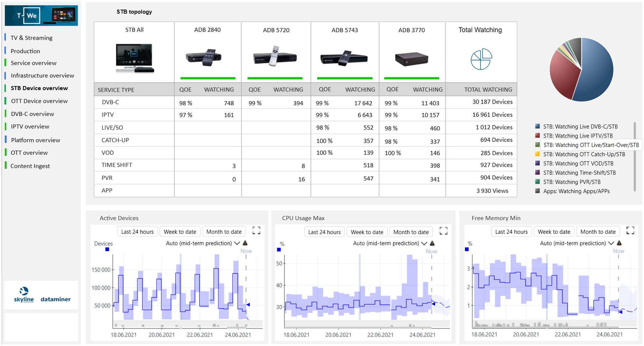Select Last 24 hours for Active Devices
The image size is (644, 346).
pos(137,232)
